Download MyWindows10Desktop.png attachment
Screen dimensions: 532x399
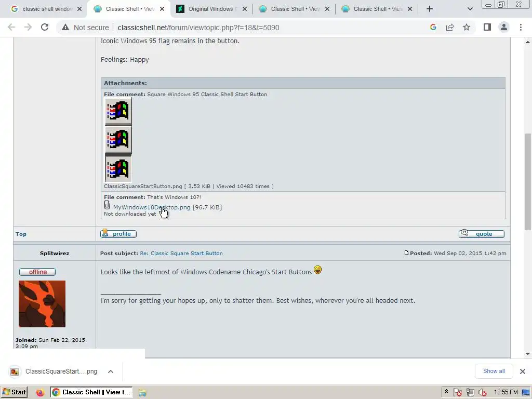152,207
